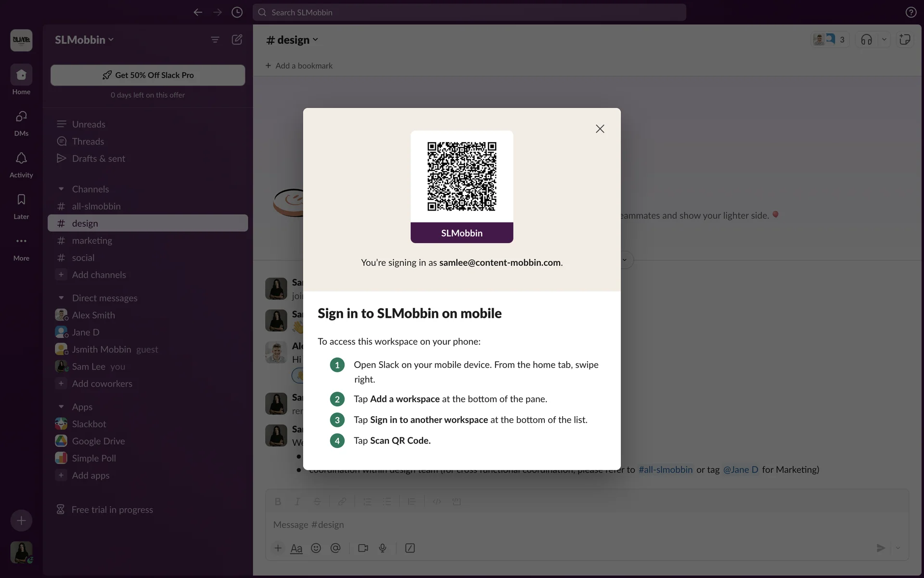This screenshot has height=578, width=924.
Task: Collapse the Direct messages section
Action: 61,298
